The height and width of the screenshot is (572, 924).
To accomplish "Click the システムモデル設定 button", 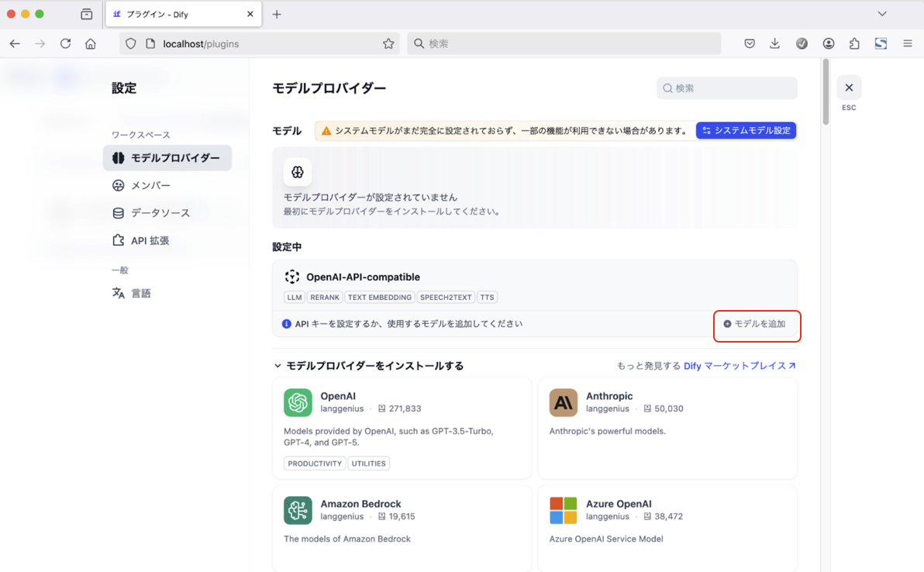I will [746, 131].
